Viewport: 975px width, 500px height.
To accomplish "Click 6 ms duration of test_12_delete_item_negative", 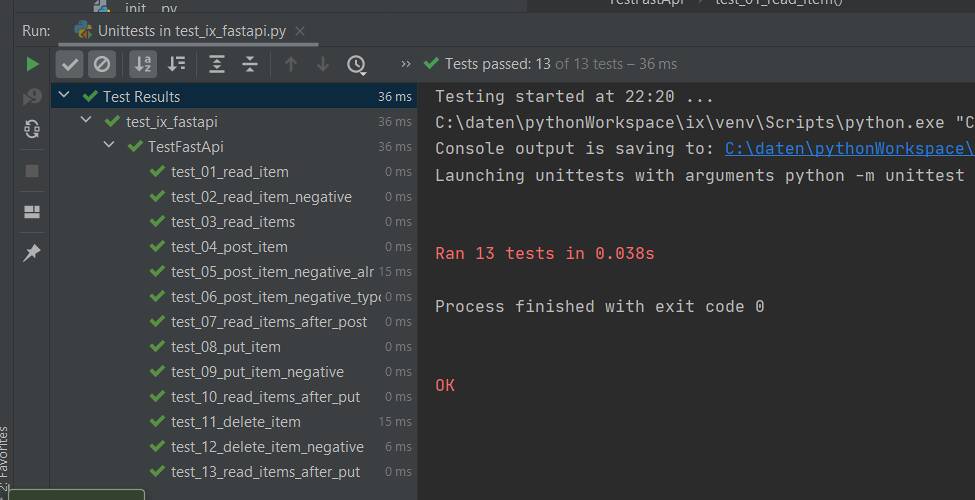I will coord(398,447).
